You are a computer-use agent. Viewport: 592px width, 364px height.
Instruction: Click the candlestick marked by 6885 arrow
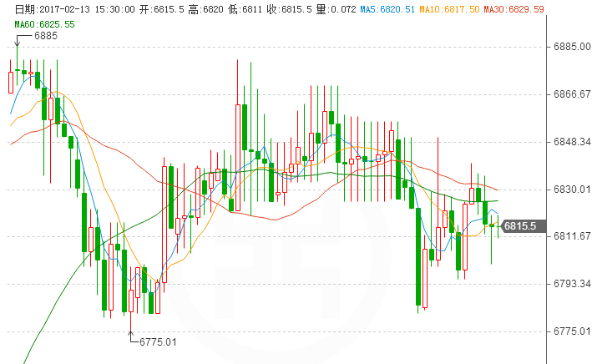point(17,65)
